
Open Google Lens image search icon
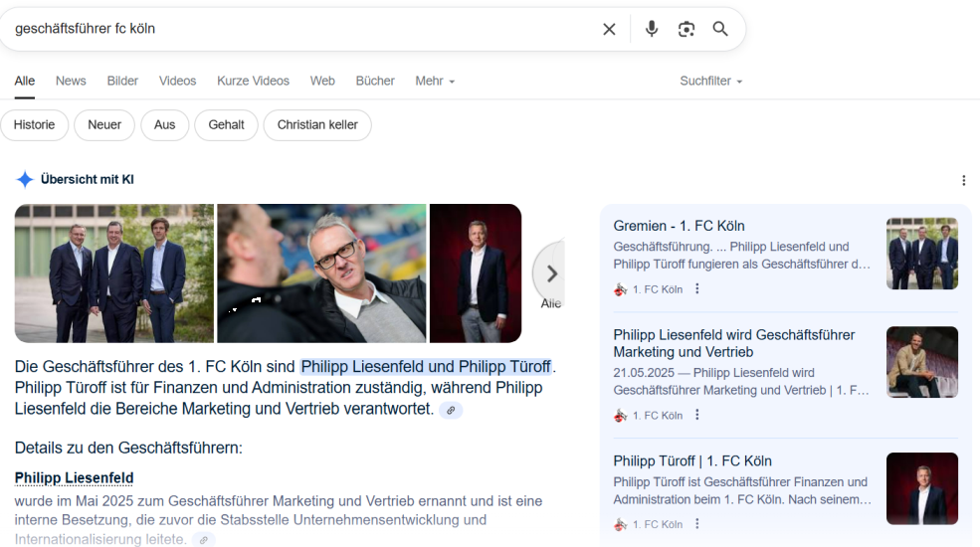point(686,29)
